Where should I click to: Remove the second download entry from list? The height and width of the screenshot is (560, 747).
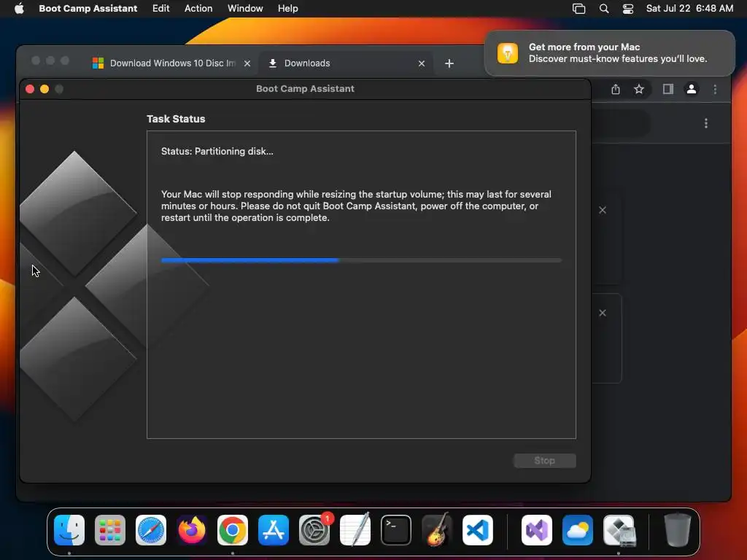[x=603, y=313]
